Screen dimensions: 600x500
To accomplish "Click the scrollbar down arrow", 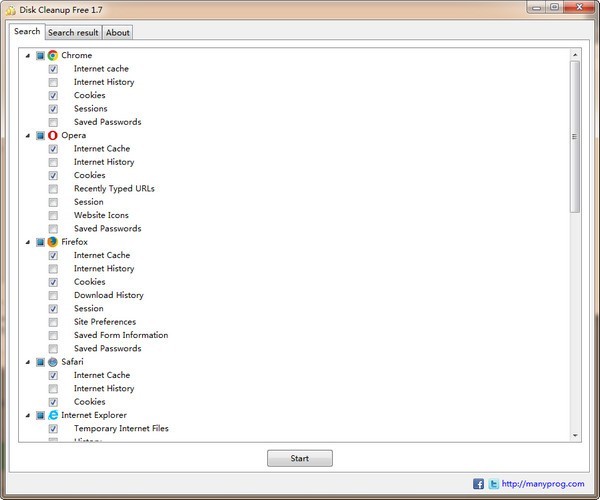I will [575, 435].
